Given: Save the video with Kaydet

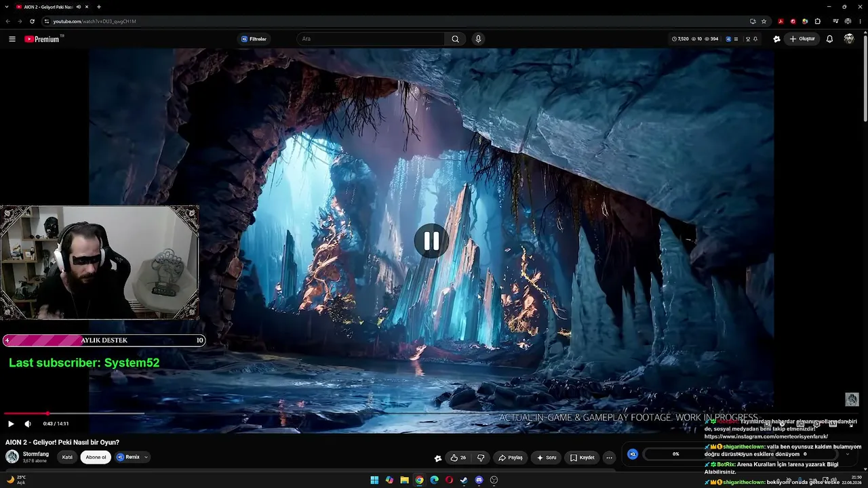Looking at the screenshot, I should [582, 457].
